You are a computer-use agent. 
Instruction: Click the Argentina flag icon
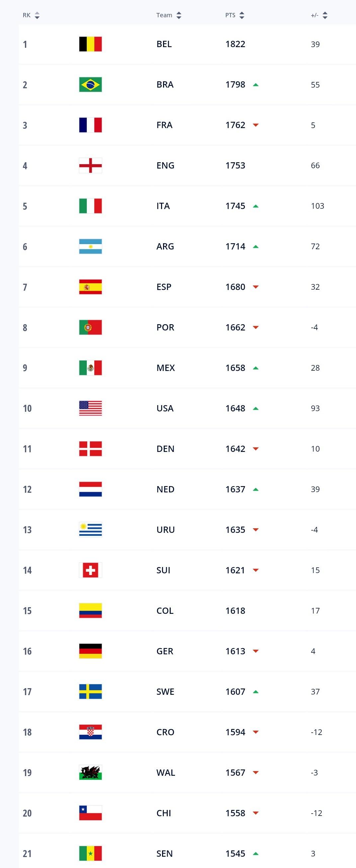[x=90, y=246]
